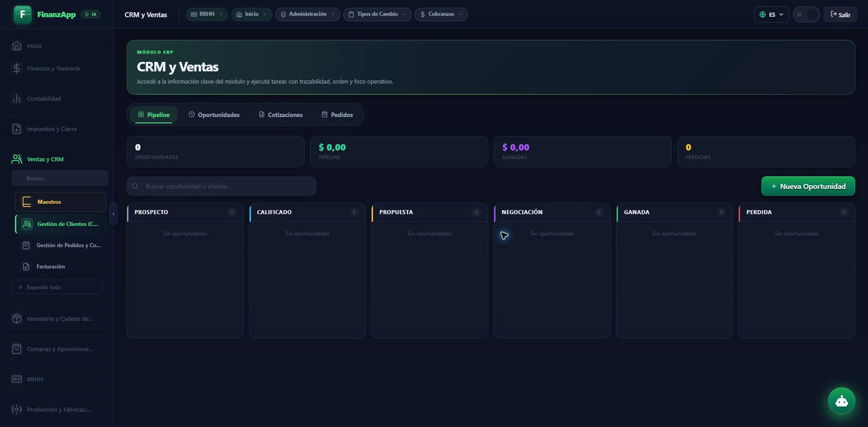The image size is (868, 427).
Task: Click the Ventas y CRM people icon
Action: point(17,159)
